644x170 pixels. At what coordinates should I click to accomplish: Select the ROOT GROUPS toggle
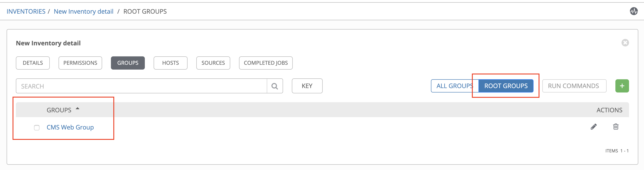tap(506, 86)
